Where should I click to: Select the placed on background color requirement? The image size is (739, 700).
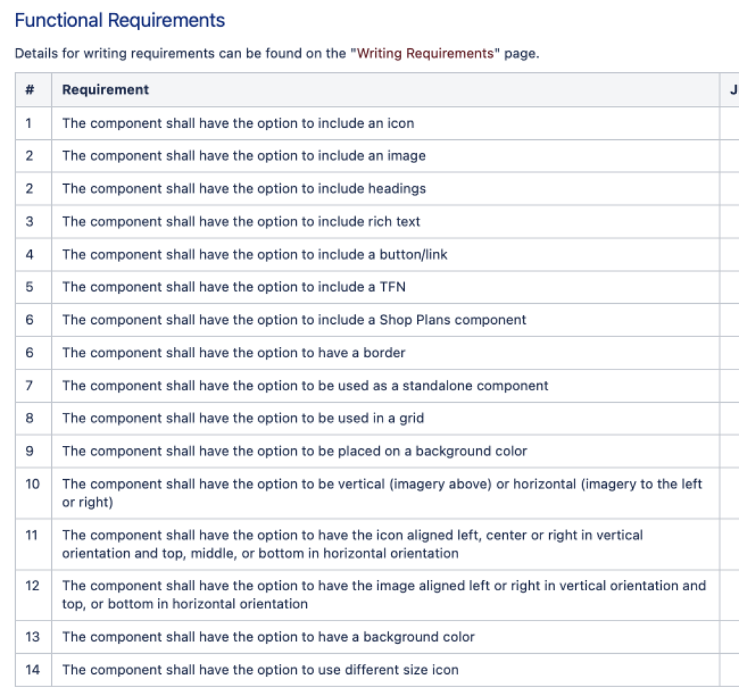click(x=294, y=451)
